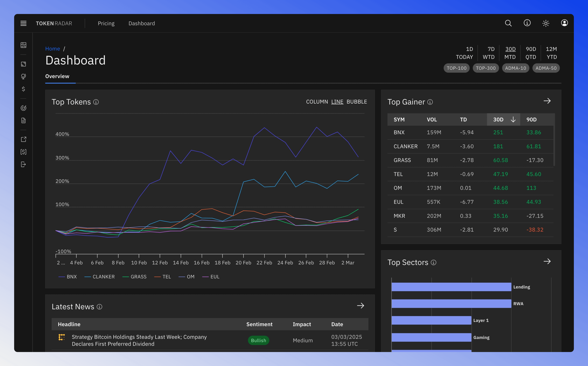Toggle EUL series in chart legend
Screen dimensions: 588x366
point(211,277)
